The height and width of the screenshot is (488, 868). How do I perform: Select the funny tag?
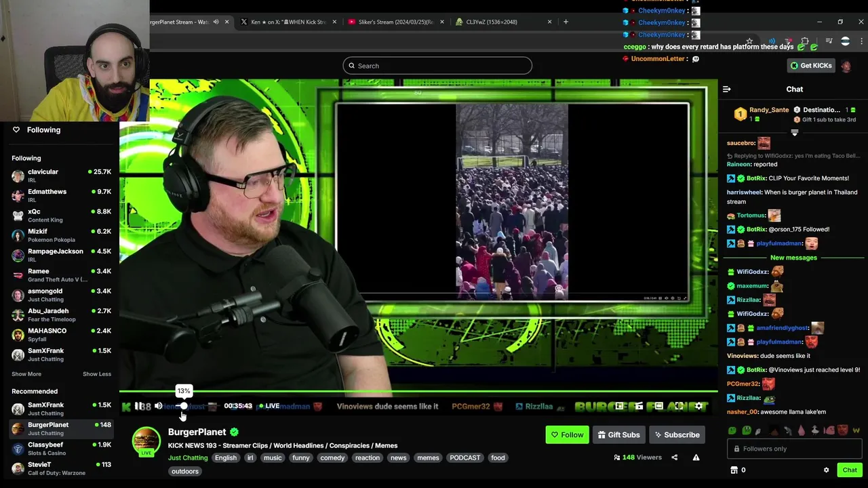click(x=301, y=457)
